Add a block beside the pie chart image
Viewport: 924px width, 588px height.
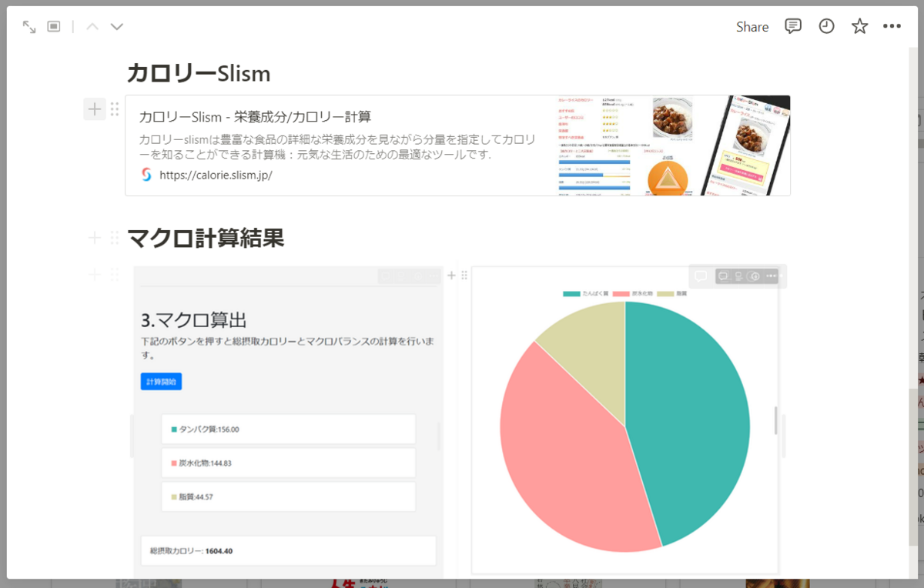pos(452,276)
